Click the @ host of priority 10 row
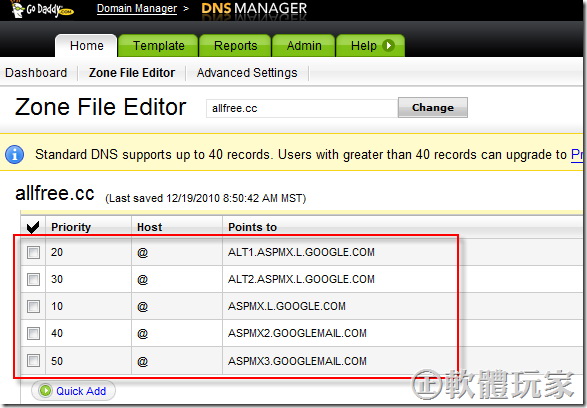The width and height of the screenshot is (587, 408). 143,307
